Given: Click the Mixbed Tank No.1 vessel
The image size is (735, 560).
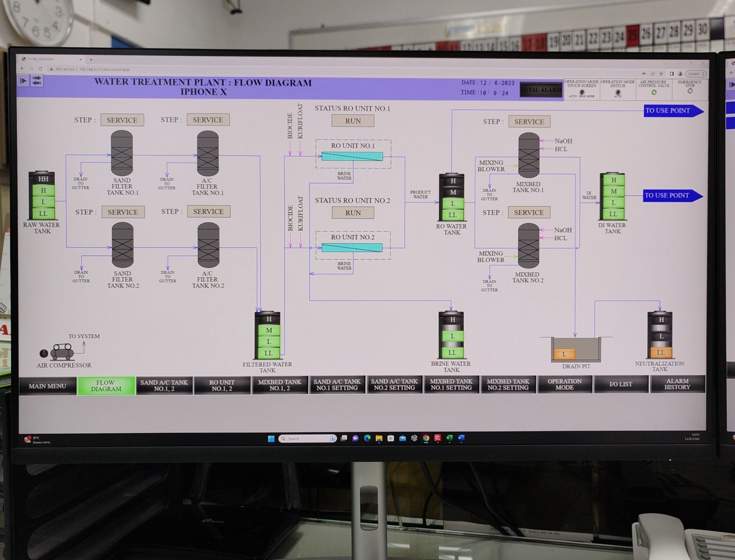Looking at the screenshot, I should pyautogui.click(x=529, y=155).
